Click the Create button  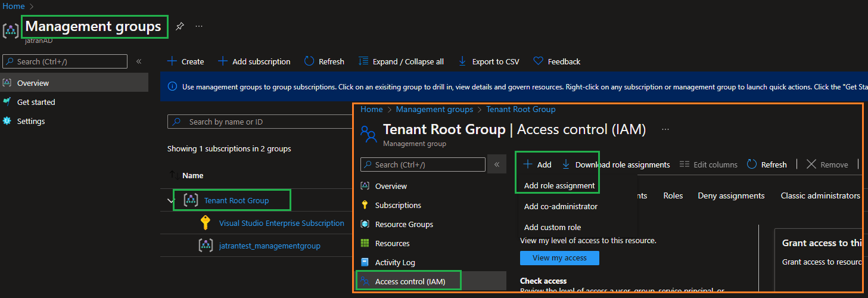click(x=185, y=61)
